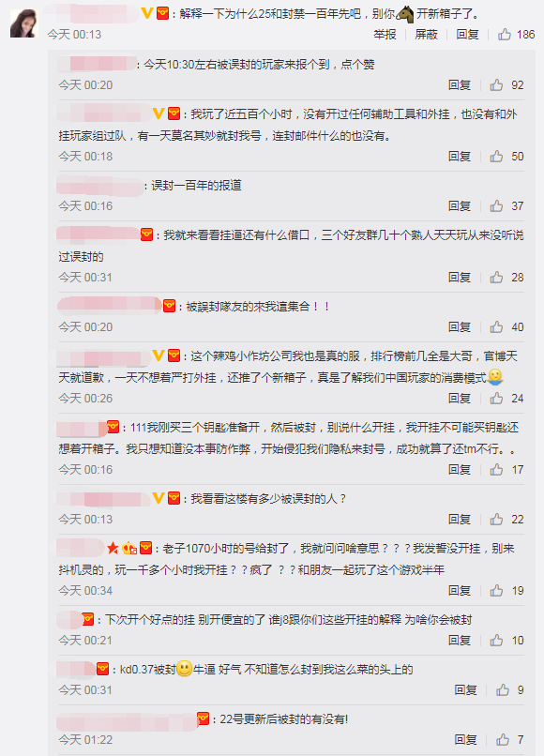Reply to the 下次开个好点的挂 comment
Image resolution: width=544 pixels, height=756 pixels.
tap(460, 641)
